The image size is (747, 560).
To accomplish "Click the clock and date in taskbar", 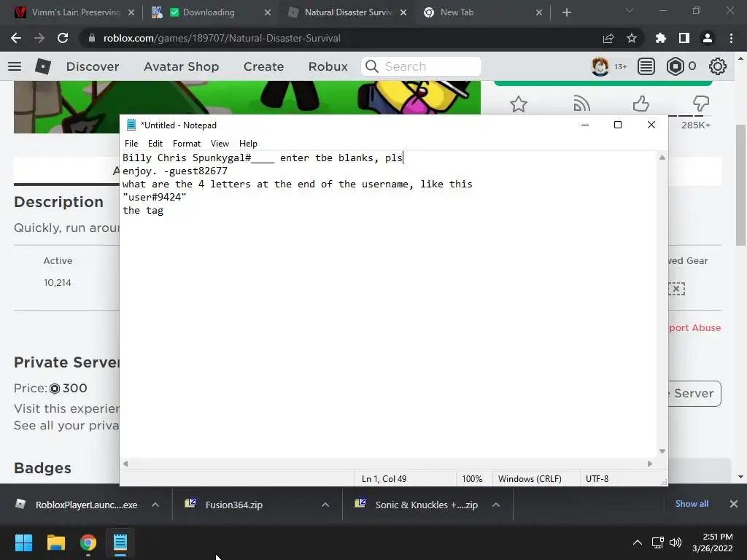I will pos(713,542).
